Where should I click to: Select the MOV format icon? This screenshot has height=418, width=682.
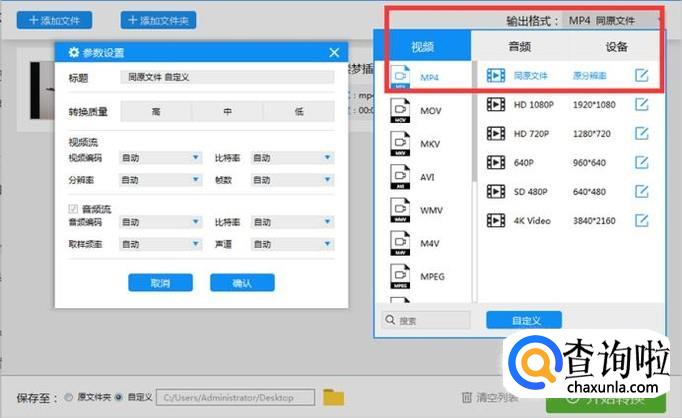401,111
